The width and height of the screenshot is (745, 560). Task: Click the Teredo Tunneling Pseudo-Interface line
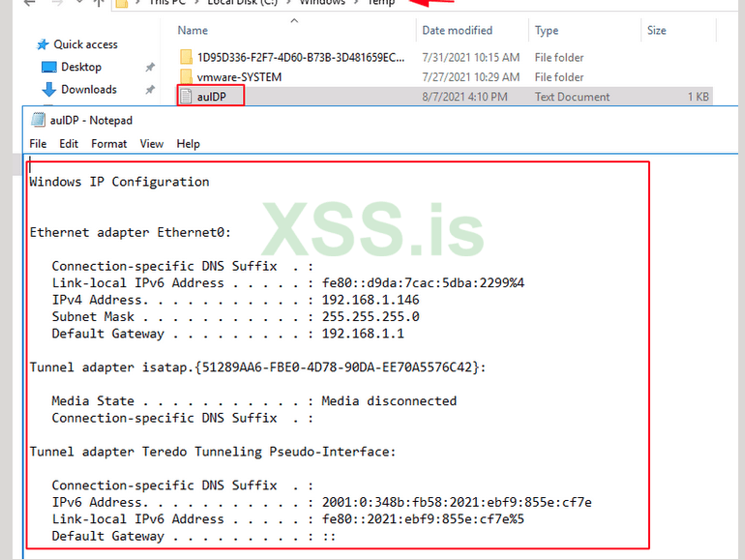coord(213,452)
